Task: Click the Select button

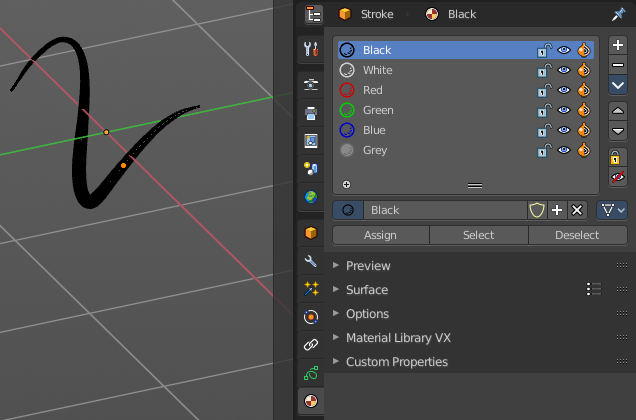Action: (x=479, y=235)
